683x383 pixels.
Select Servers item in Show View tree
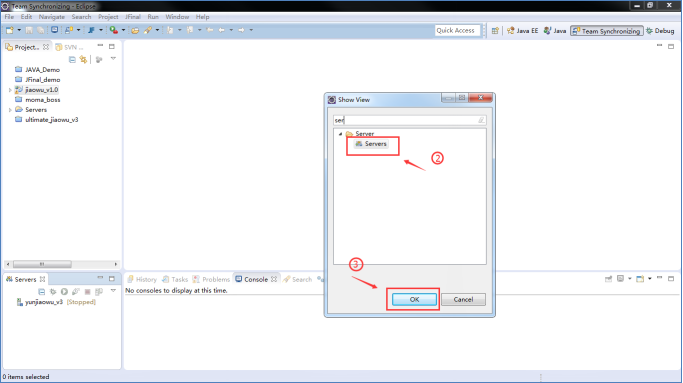371,144
